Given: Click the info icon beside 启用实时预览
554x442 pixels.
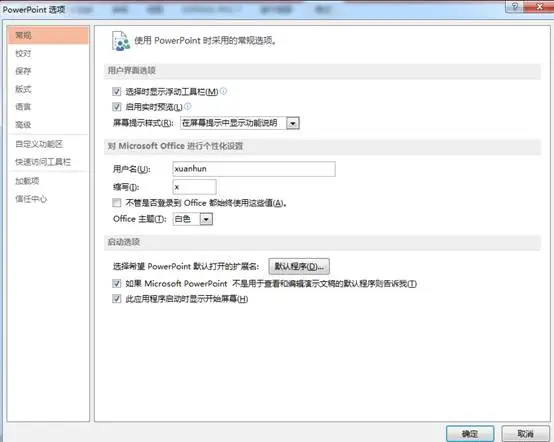Looking at the screenshot, I should coord(188,106).
